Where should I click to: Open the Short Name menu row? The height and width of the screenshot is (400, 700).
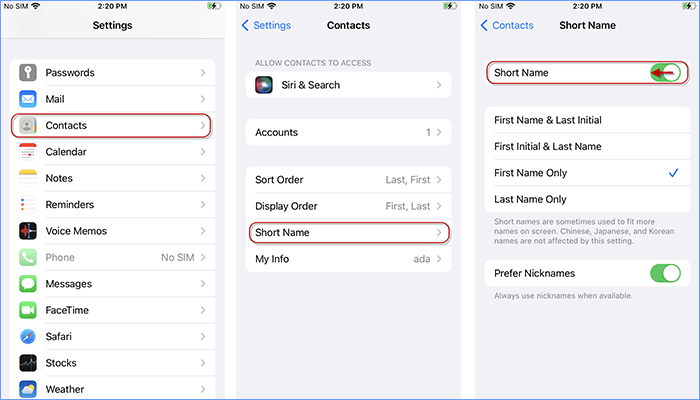pyautogui.click(x=348, y=233)
